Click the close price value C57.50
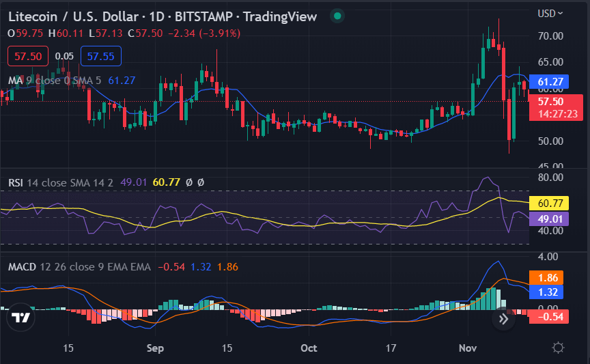The image size is (590, 364). (145, 33)
